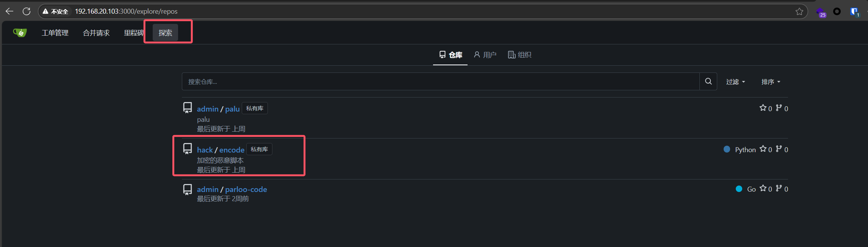Switch to the 组织 tab
Screen dimensions: 868x247
click(520, 55)
